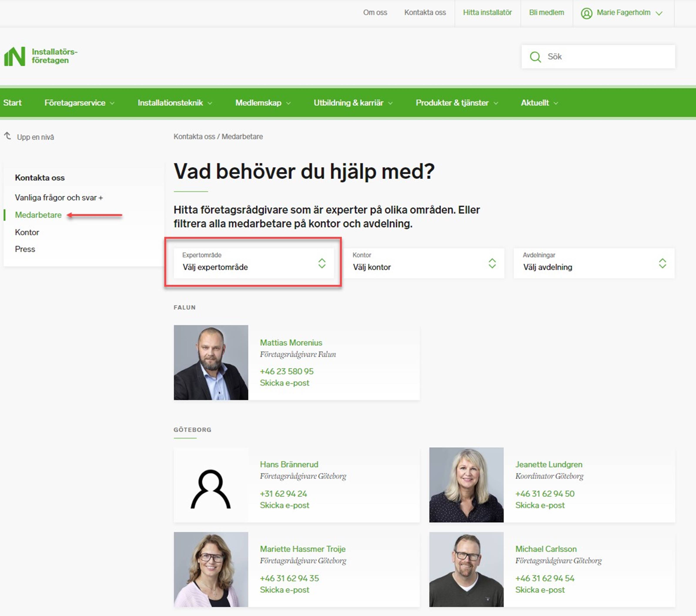Open Mattias Morenius profile photo
Screen dimensions: 696x616
pos(211,362)
